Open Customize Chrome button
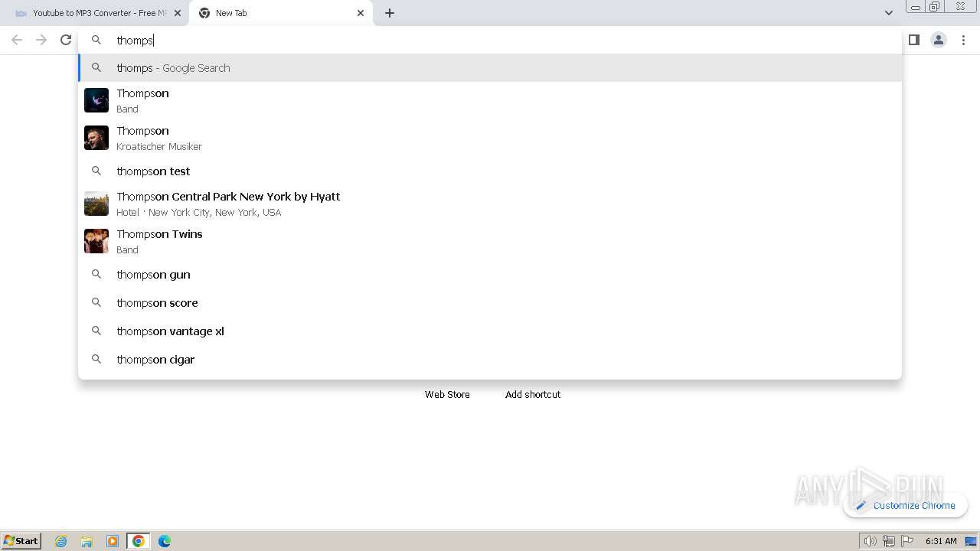The image size is (980, 551). [x=906, y=505]
